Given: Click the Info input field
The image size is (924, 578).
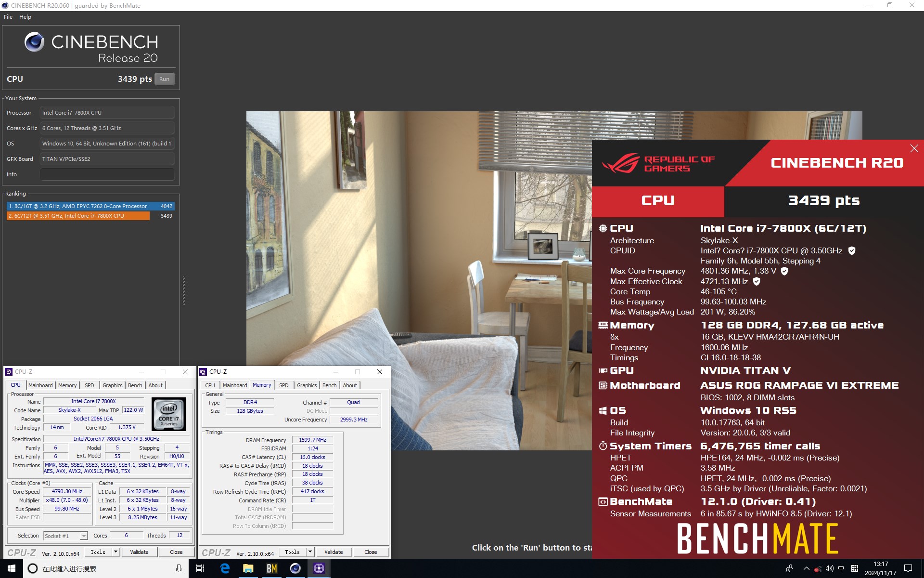Looking at the screenshot, I should tap(107, 174).
